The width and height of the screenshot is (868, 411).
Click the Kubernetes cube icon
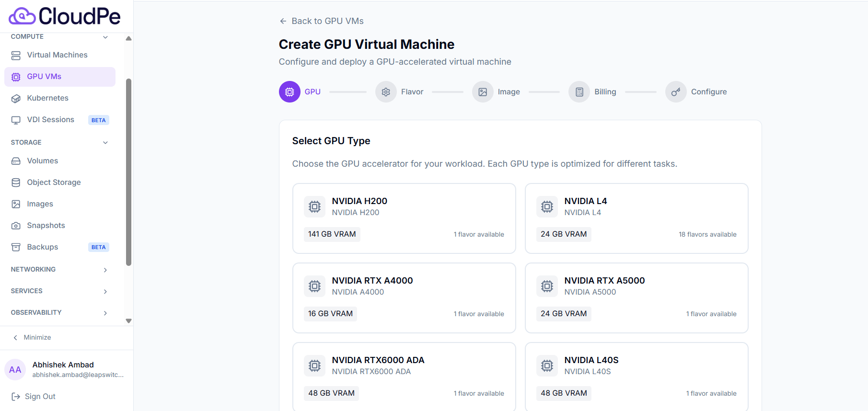(16, 99)
